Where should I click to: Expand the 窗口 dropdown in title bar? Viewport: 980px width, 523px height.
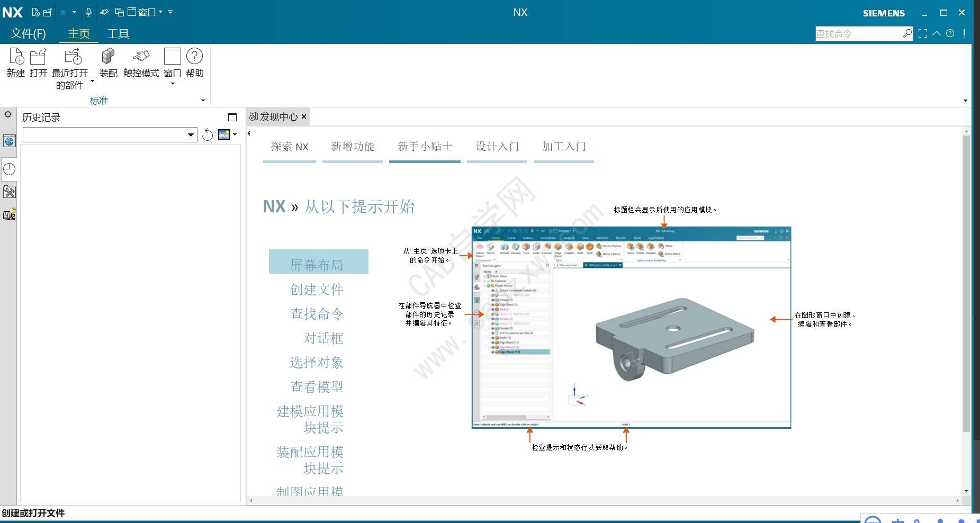(161, 12)
